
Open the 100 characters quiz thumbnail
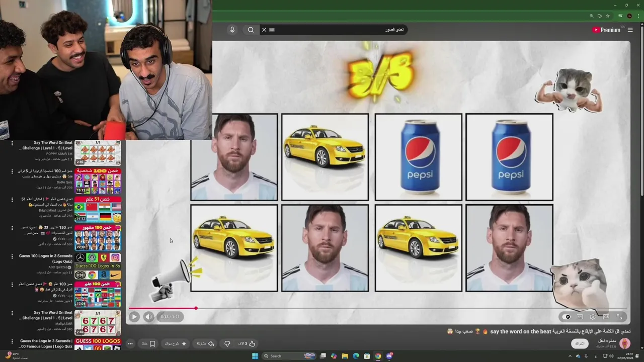coord(98,181)
